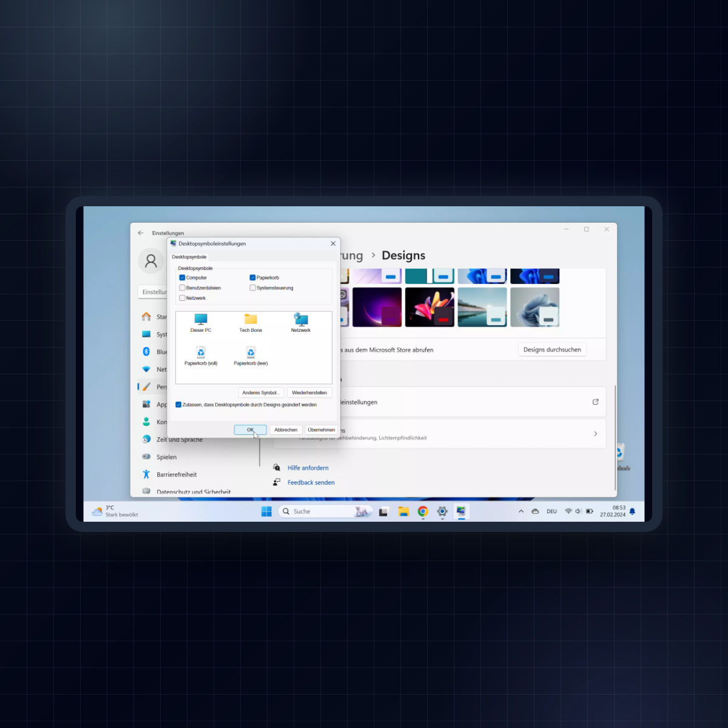Viewport: 728px width, 728px height.
Task: Select the lake landscape theme thumbnail
Action: (482, 307)
